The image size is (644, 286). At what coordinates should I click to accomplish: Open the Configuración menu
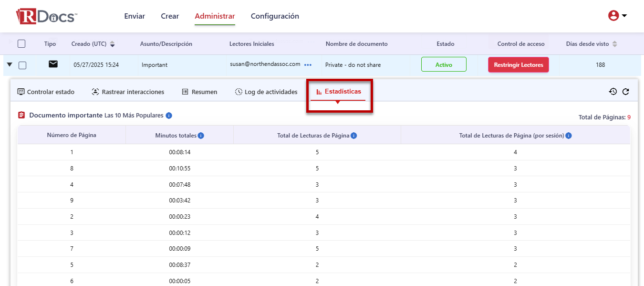point(275,16)
